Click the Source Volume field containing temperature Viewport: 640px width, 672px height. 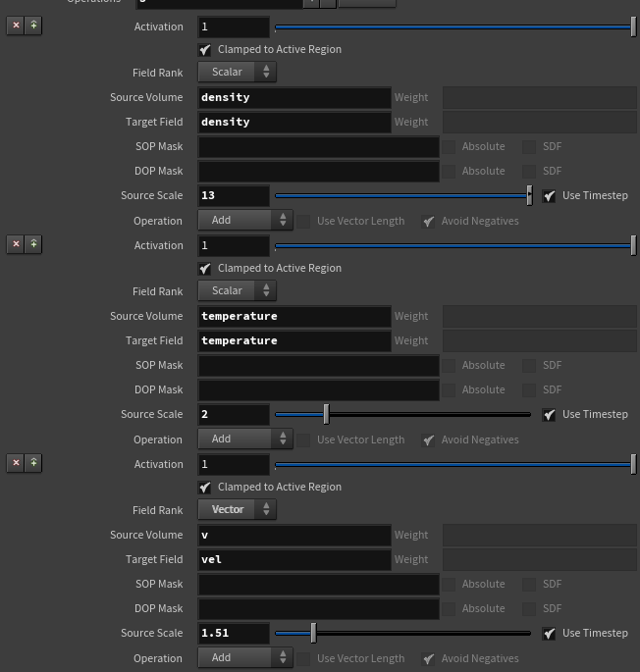pos(294,316)
